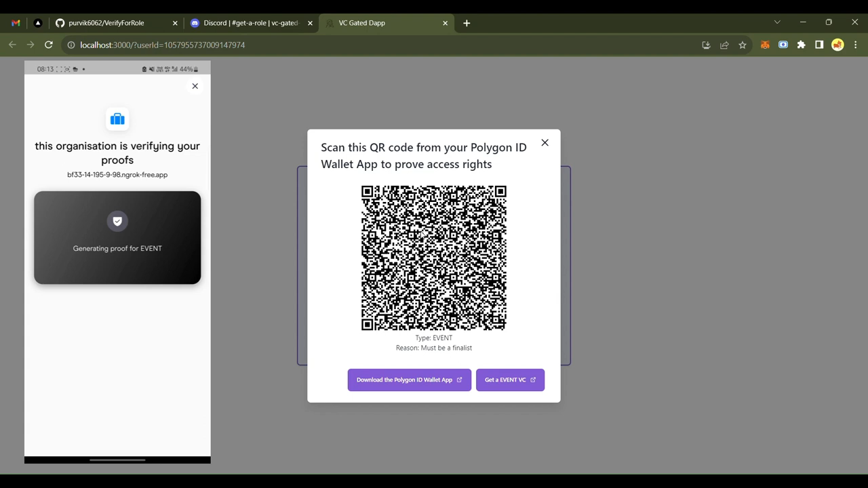The height and width of the screenshot is (488, 868).
Task: Go back to previous page
Action: 12,45
